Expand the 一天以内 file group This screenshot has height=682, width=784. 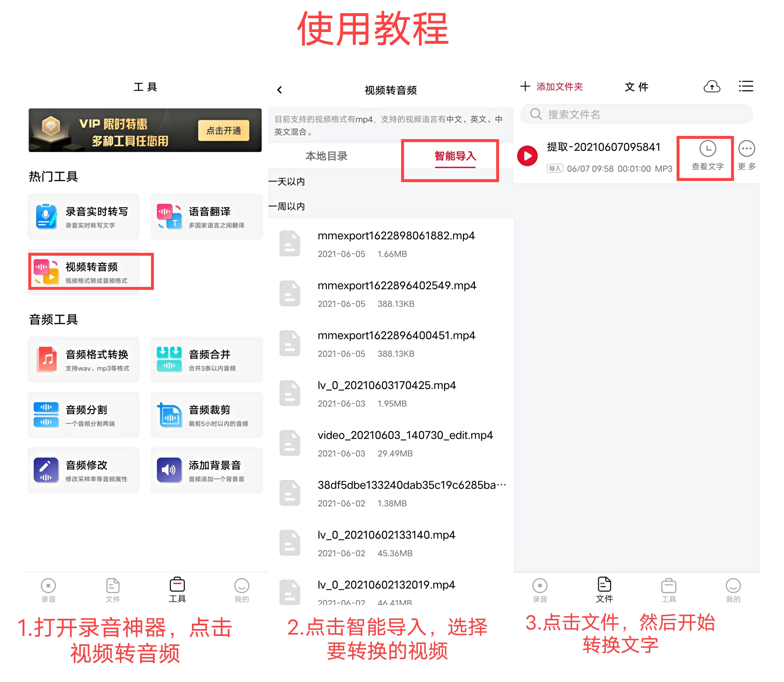288,182
